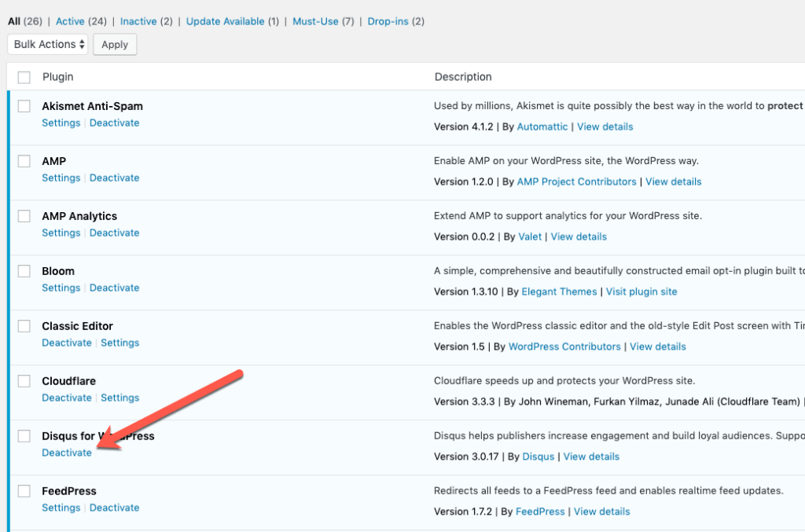View details for Classic Editor

tap(658, 347)
